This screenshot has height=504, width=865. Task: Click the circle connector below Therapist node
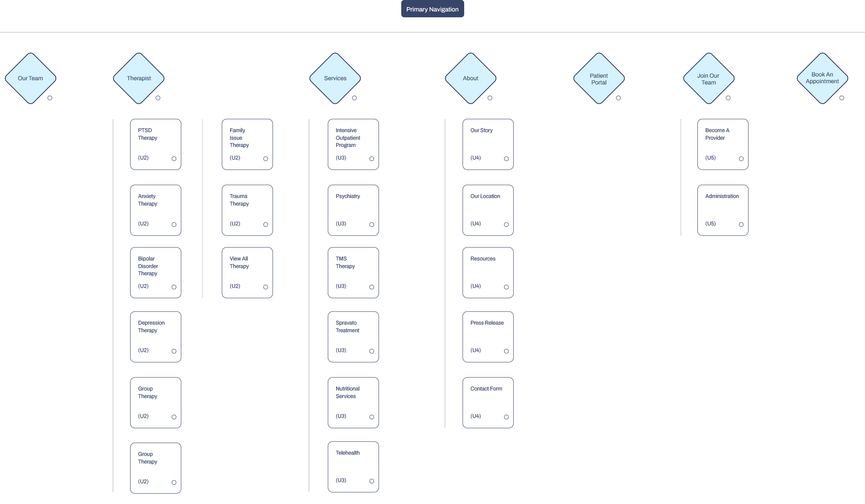158,98
